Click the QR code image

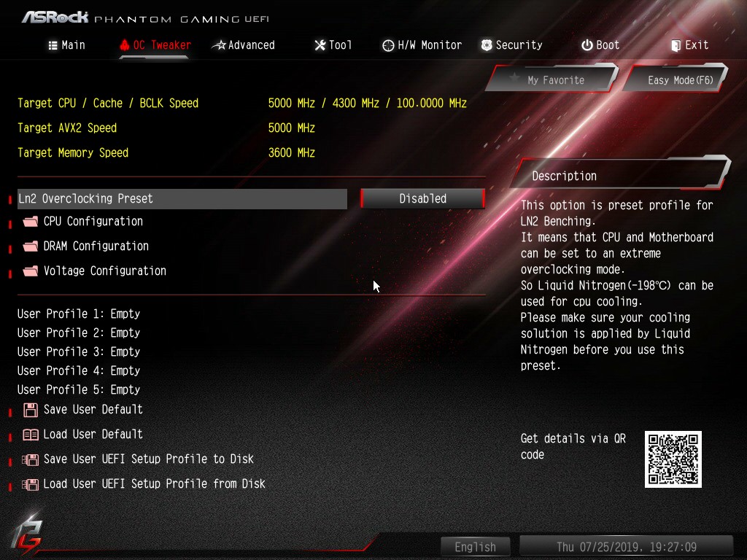click(x=673, y=459)
